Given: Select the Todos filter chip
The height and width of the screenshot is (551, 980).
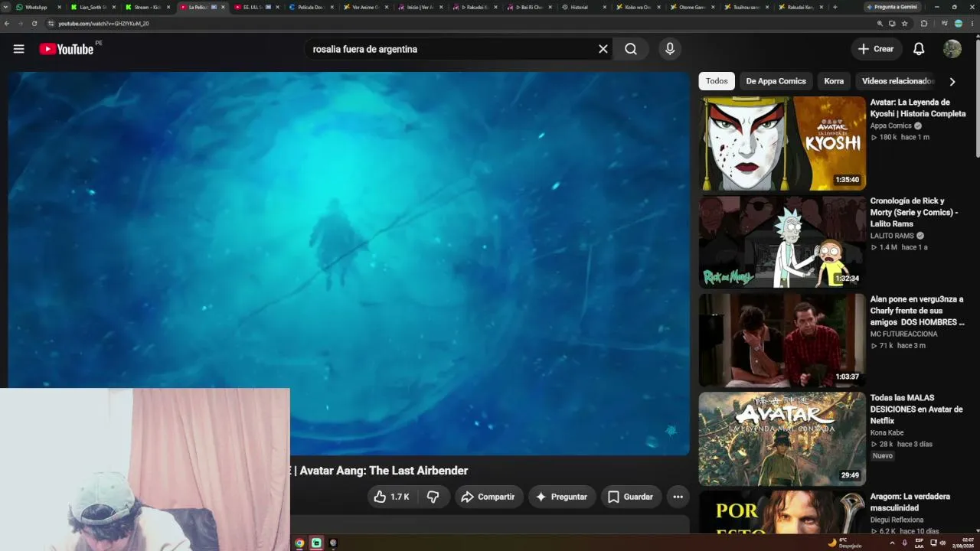Looking at the screenshot, I should coord(717,81).
